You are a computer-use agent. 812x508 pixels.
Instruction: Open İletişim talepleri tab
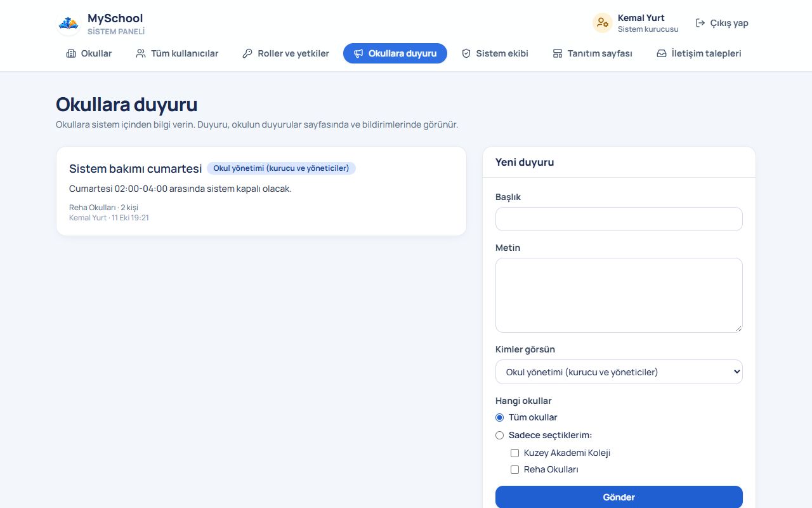pos(699,53)
